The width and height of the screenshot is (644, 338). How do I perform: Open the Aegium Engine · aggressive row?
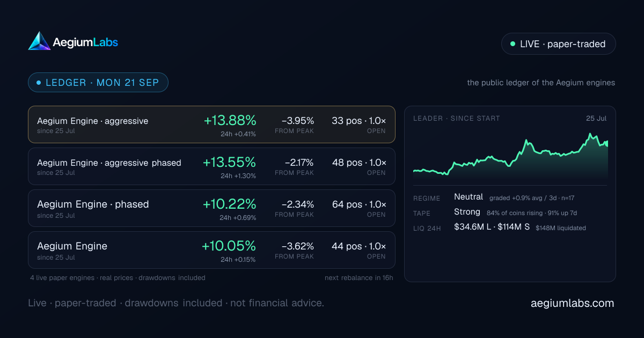[x=211, y=124]
